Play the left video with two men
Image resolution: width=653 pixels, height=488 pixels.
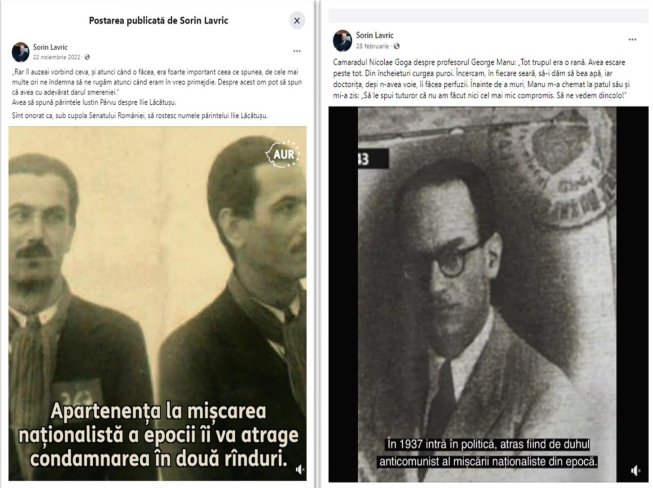(x=157, y=303)
